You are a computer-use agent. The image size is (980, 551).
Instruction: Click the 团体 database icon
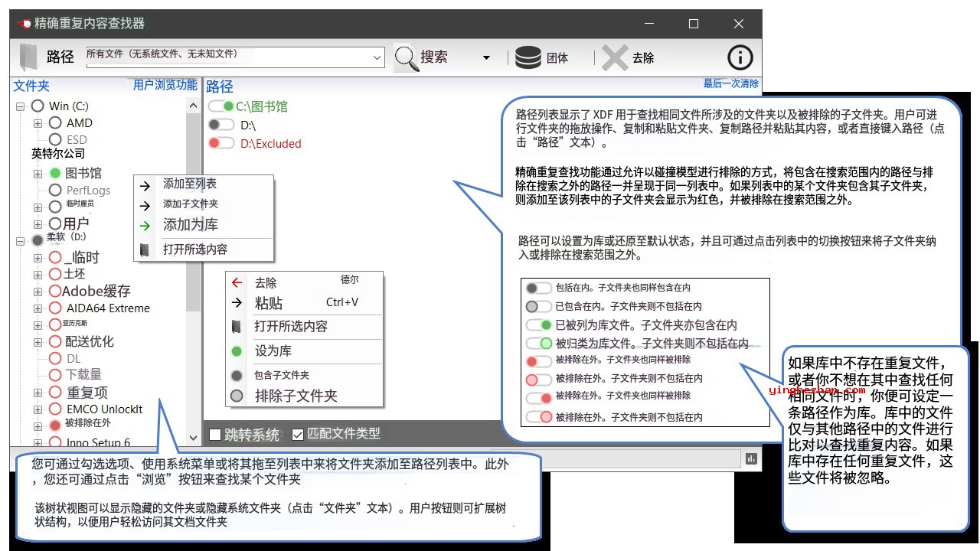pos(528,57)
